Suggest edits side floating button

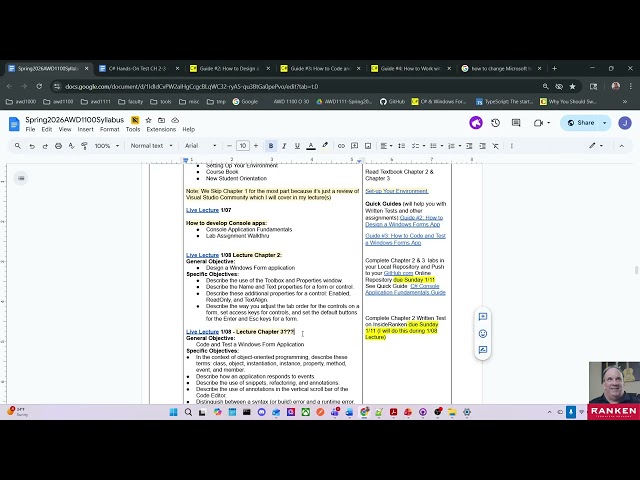[x=483, y=350]
